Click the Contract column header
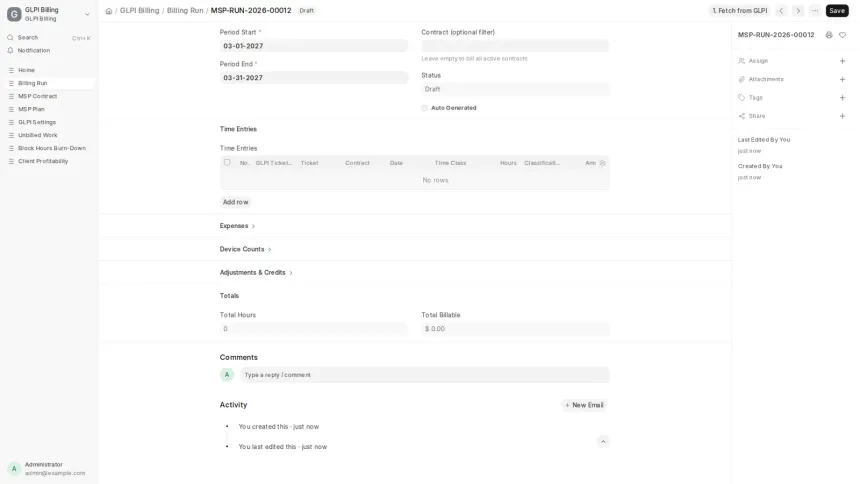Screen dimensions: 860x484 pos(357,163)
